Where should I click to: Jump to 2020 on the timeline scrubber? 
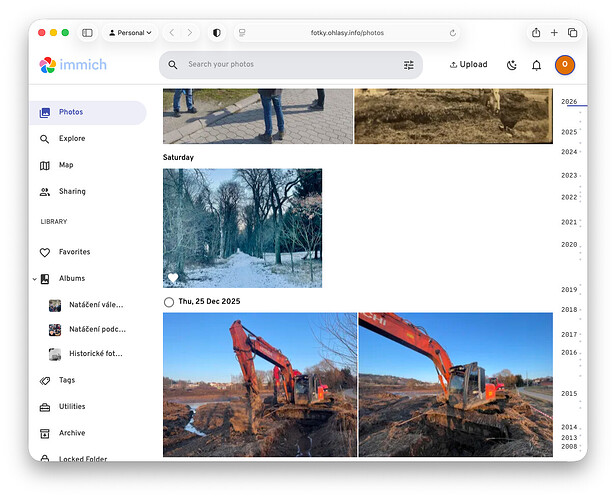tap(569, 245)
